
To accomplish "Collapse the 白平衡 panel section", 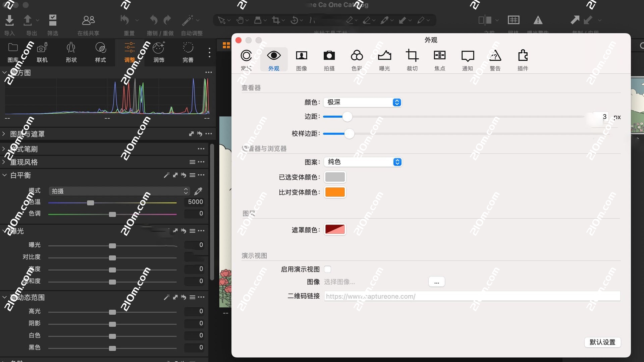I will point(5,175).
